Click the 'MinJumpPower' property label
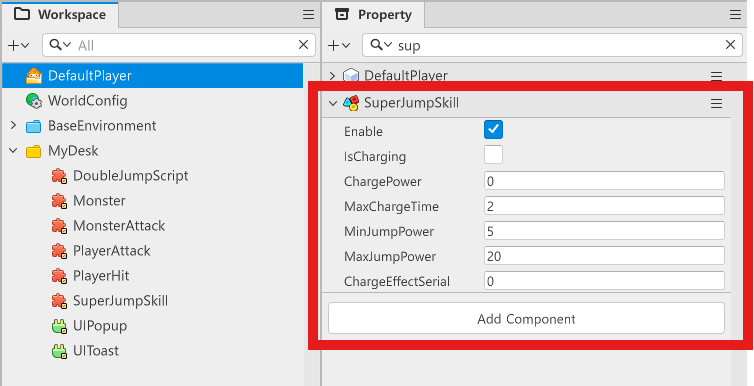 click(389, 232)
